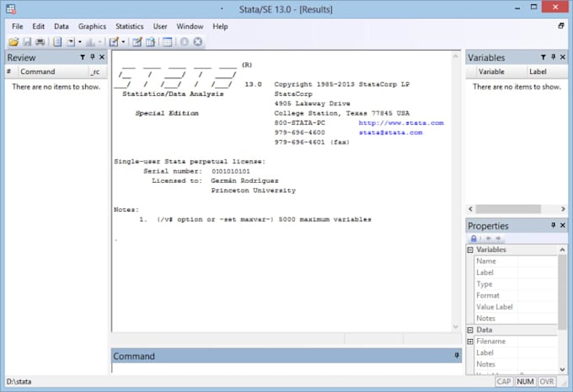This screenshot has width=573, height=392.
Task: Click the Name field in Properties
Action: (516, 261)
